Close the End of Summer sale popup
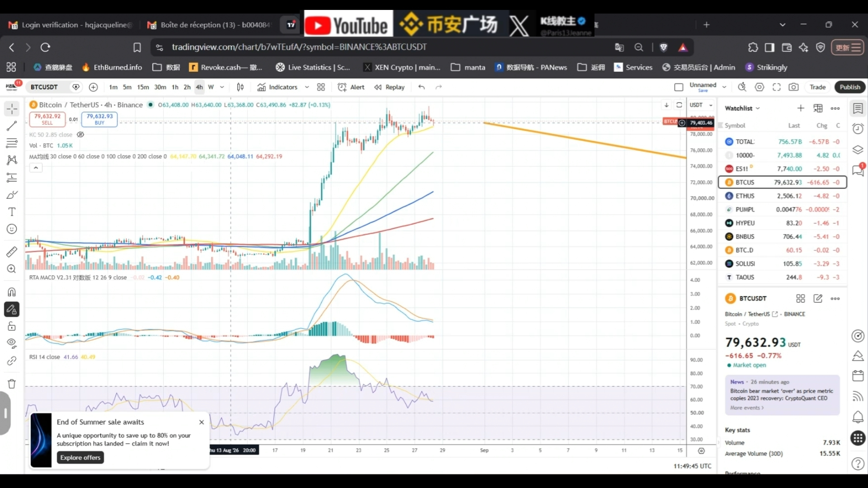Viewport: 868px width, 488px height. [x=202, y=422]
